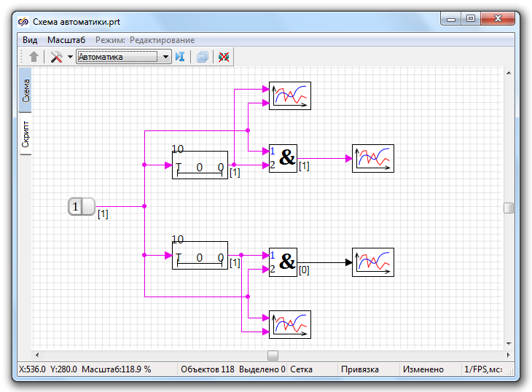Click the stacked windows toolbar icon
The height and width of the screenshot is (392, 532).
coord(202,57)
